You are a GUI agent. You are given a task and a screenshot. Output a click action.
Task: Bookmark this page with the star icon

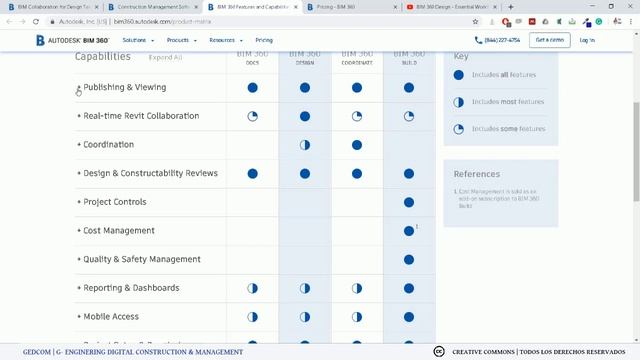[x=475, y=22]
